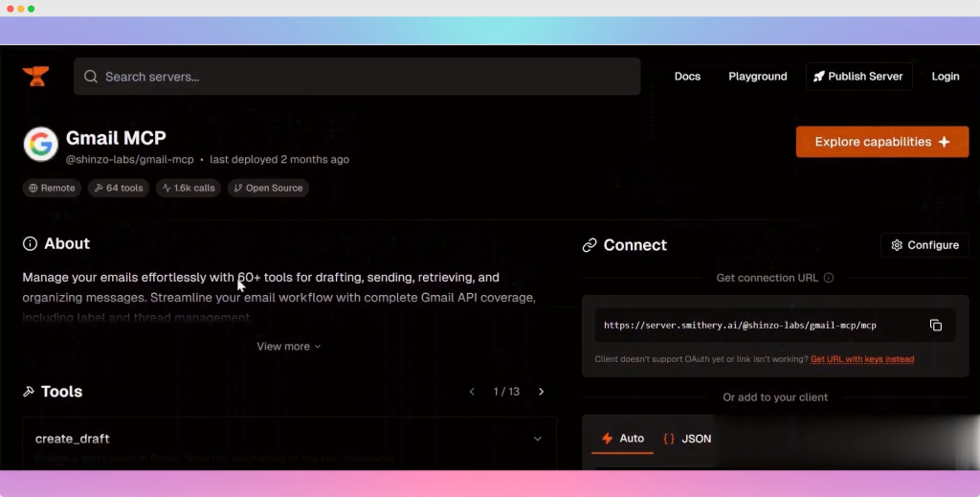The height and width of the screenshot is (497, 980).
Task: Click the magnifier icon in search bar
Action: tap(91, 77)
